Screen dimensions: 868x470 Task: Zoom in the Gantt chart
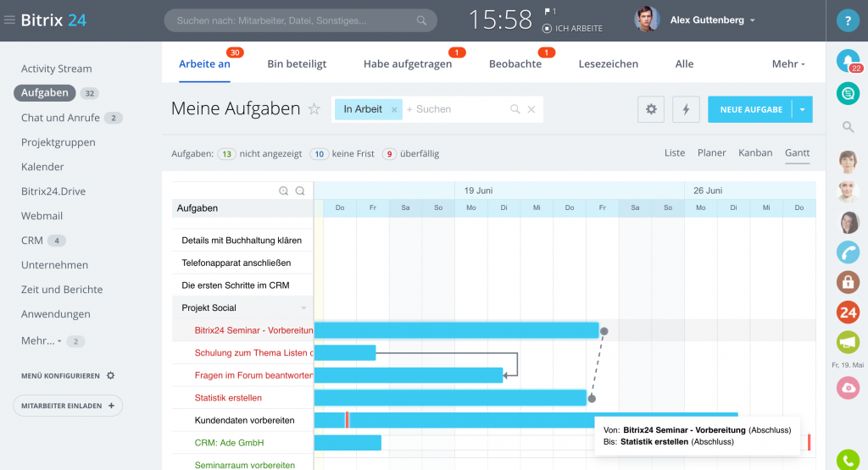pos(283,191)
